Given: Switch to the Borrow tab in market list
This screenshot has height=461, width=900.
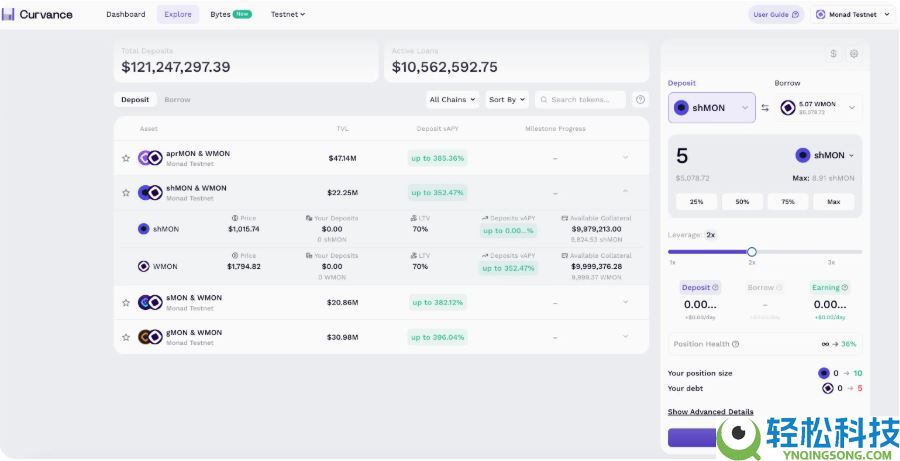Looking at the screenshot, I should tap(177, 100).
